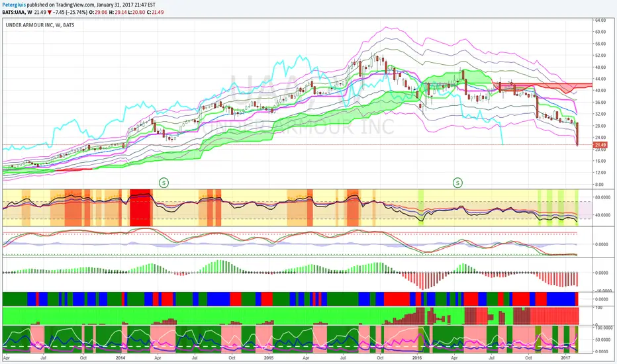Click the 48.00 price axis label
This screenshot has width=617, height=364.
coord(600,68)
